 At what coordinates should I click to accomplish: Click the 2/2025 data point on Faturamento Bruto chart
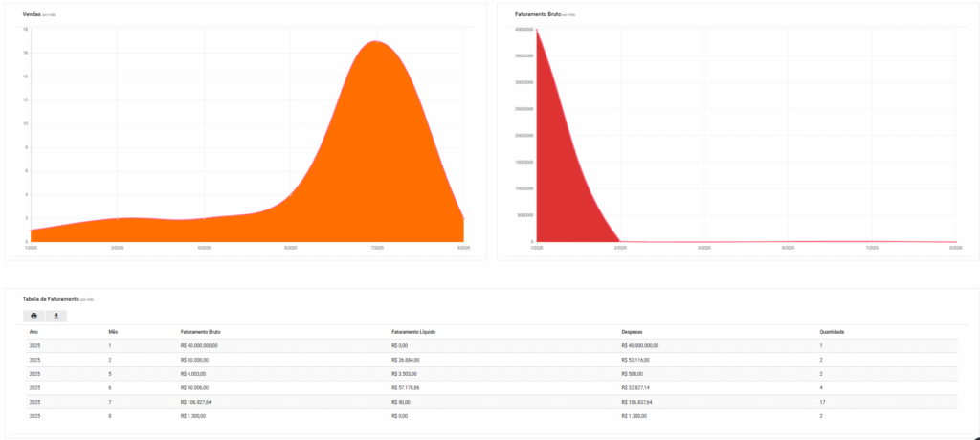pos(620,241)
